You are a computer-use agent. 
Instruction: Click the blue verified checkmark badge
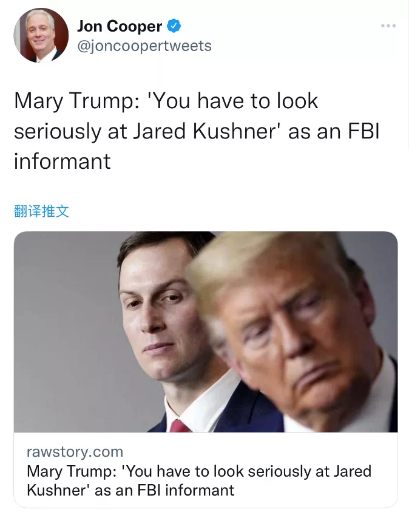(x=174, y=26)
